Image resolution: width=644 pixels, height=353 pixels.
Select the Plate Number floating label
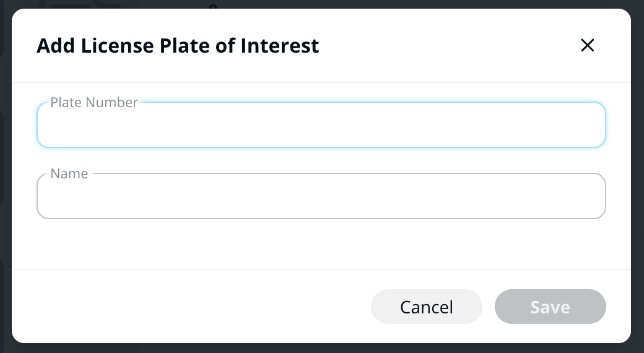[94, 103]
